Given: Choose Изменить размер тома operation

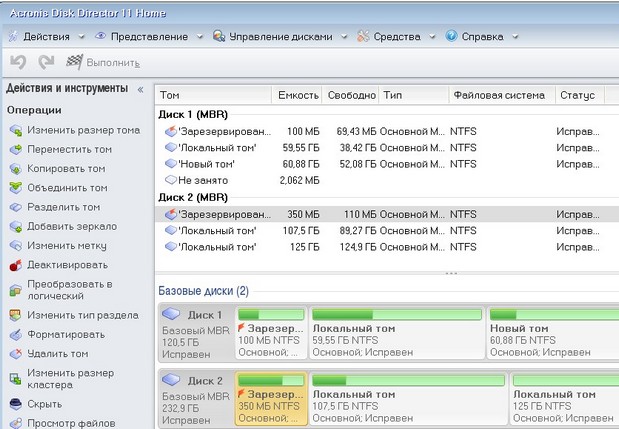Looking at the screenshot, I should point(83,130).
